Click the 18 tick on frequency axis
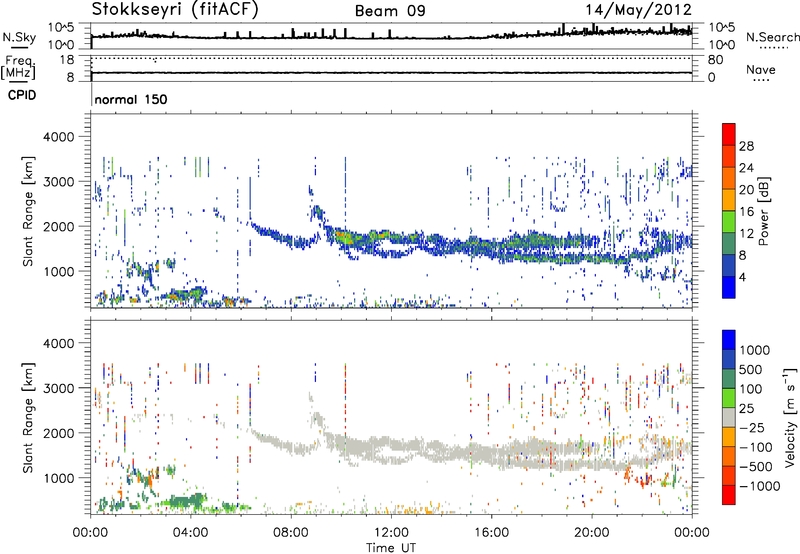 tap(66, 60)
